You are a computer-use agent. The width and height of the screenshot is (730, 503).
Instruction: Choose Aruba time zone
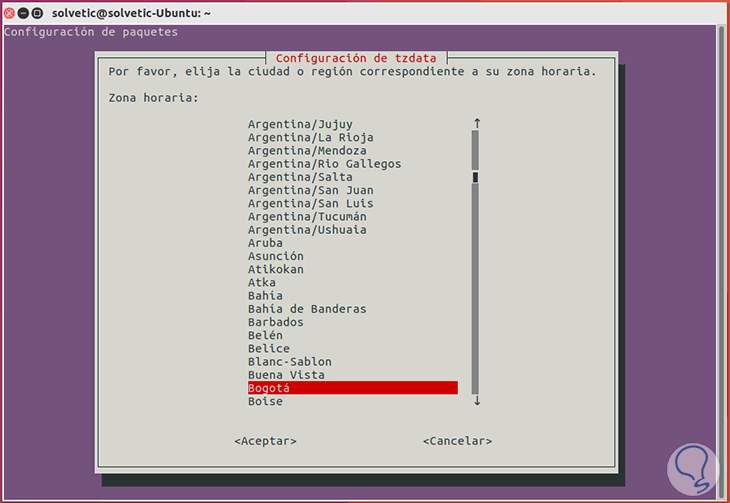click(x=265, y=243)
